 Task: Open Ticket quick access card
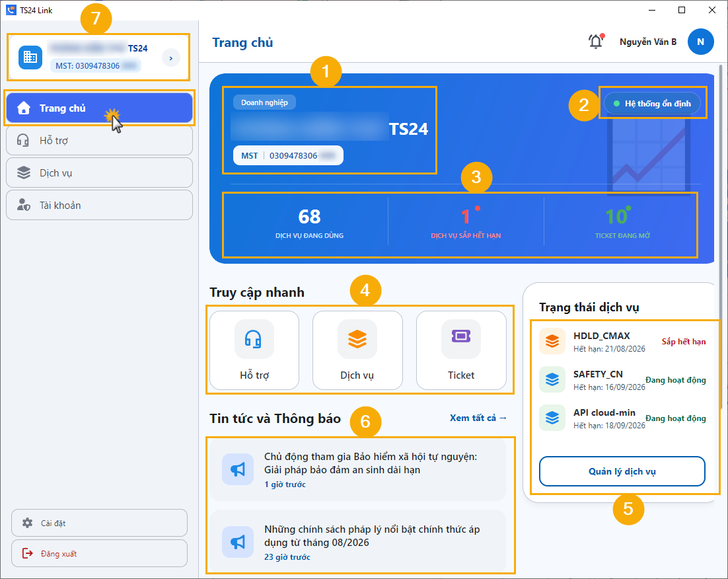coord(461,350)
